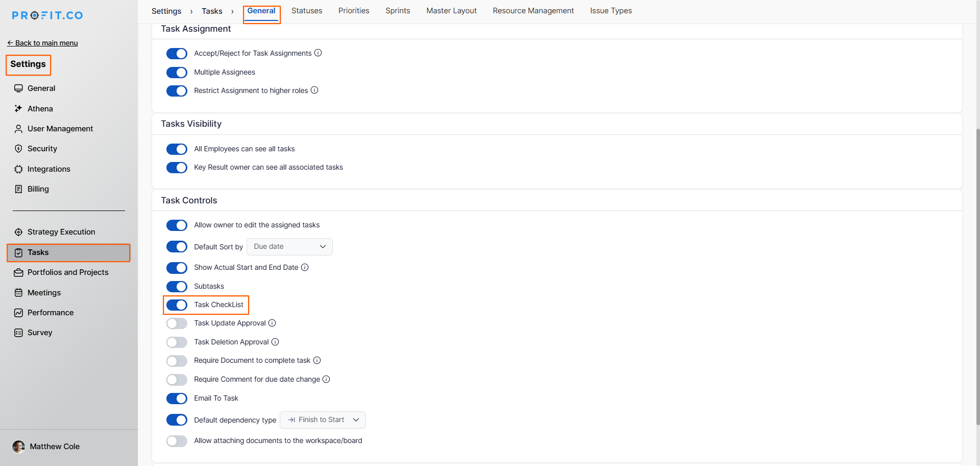980x466 pixels.
Task: Click the General monitor icon in sidebar
Action: [18, 88]
